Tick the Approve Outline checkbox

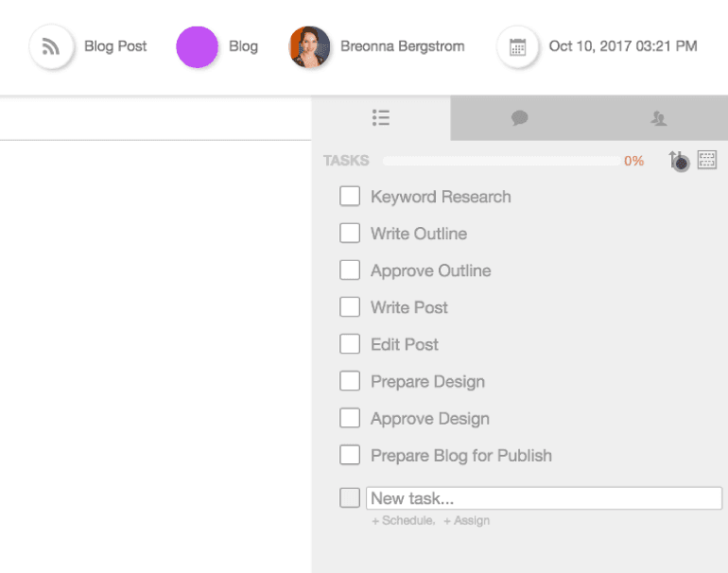point(350,270)
